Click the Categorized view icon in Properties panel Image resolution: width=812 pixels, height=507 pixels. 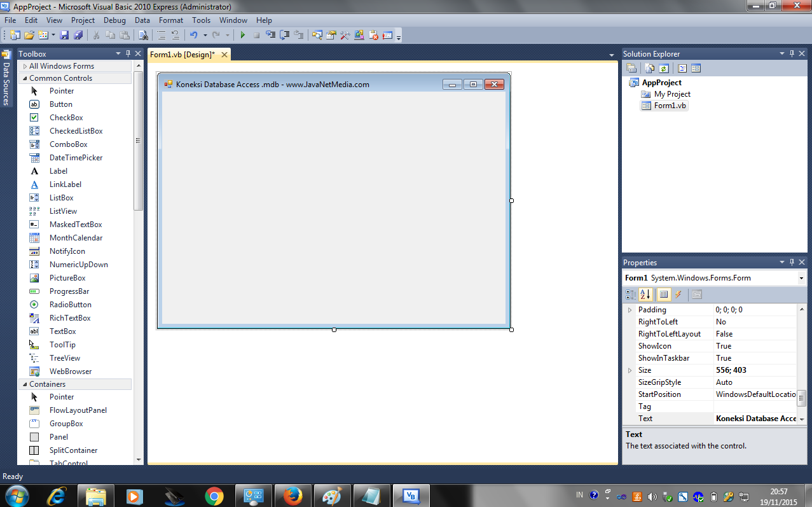click(x=630, y=294)
